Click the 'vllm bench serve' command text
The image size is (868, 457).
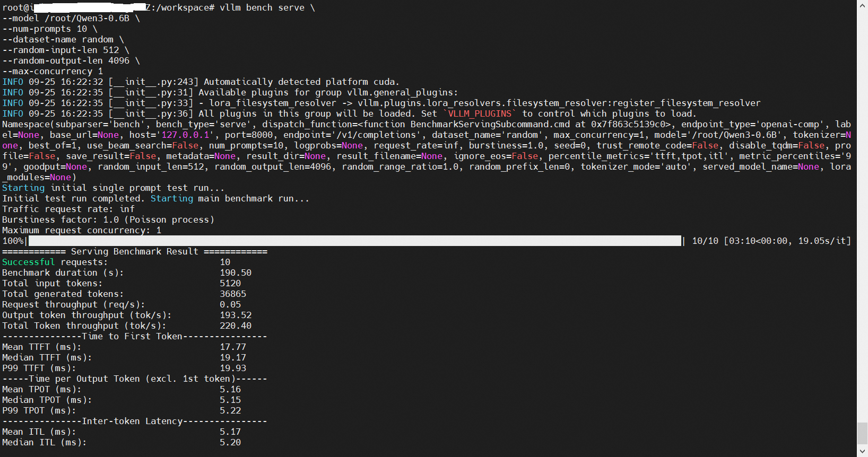(262, 8)
